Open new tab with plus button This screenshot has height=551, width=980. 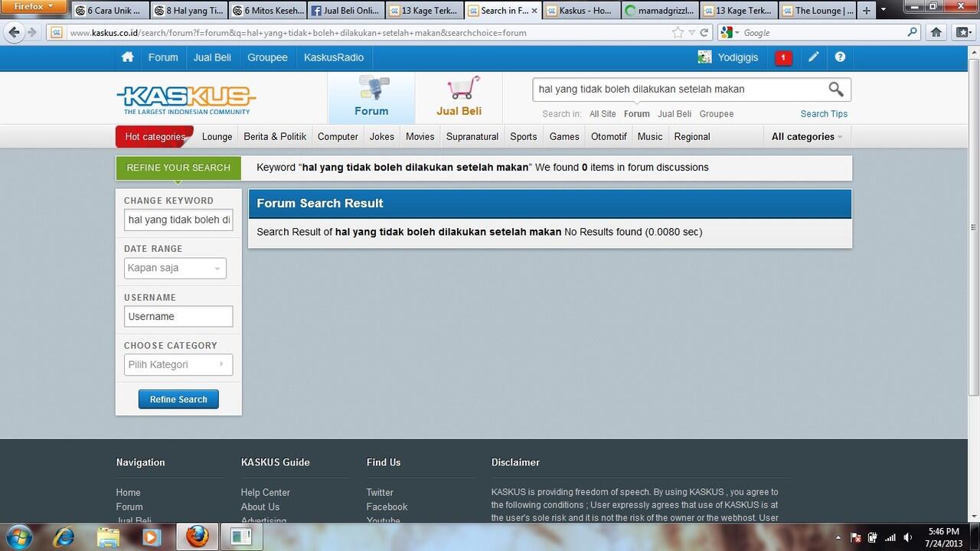866,11
